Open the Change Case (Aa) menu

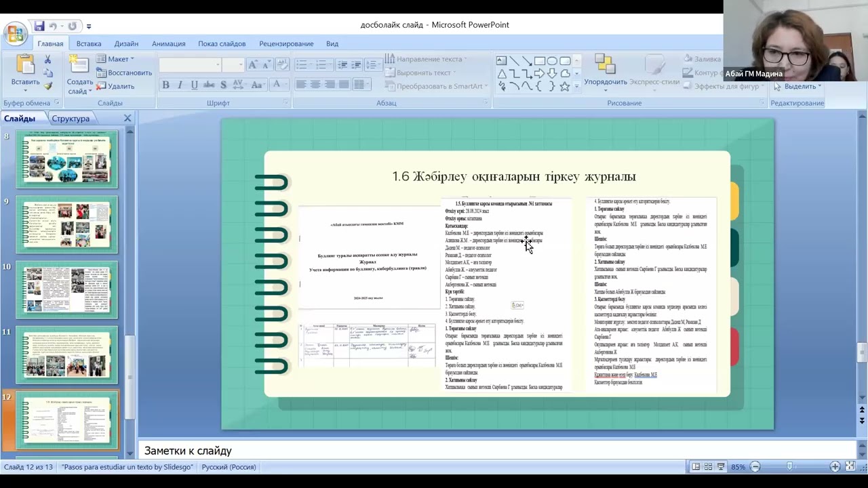(258, 85)
